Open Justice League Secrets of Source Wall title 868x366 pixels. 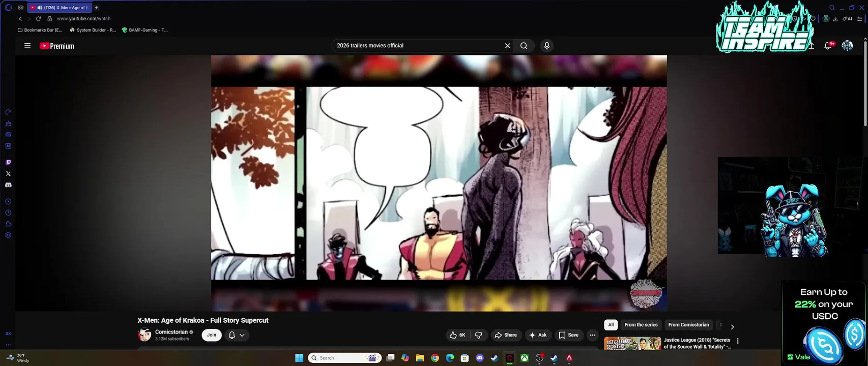click(697, 343)
